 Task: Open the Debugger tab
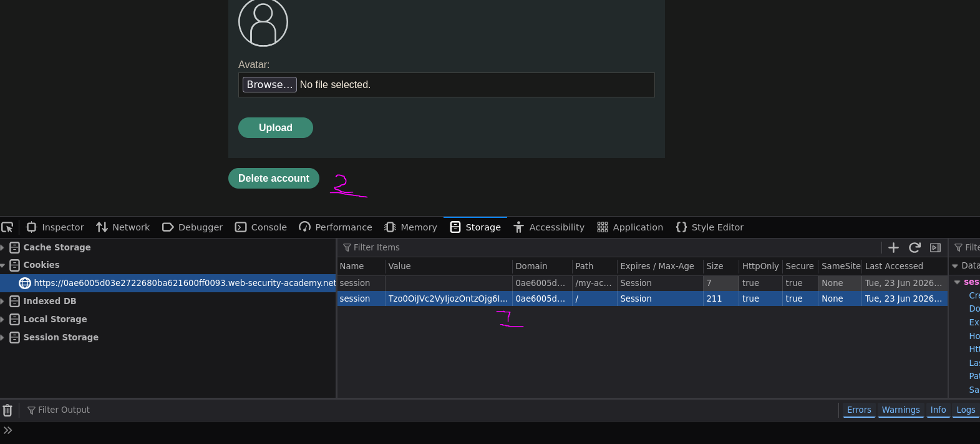click(192, 227)
